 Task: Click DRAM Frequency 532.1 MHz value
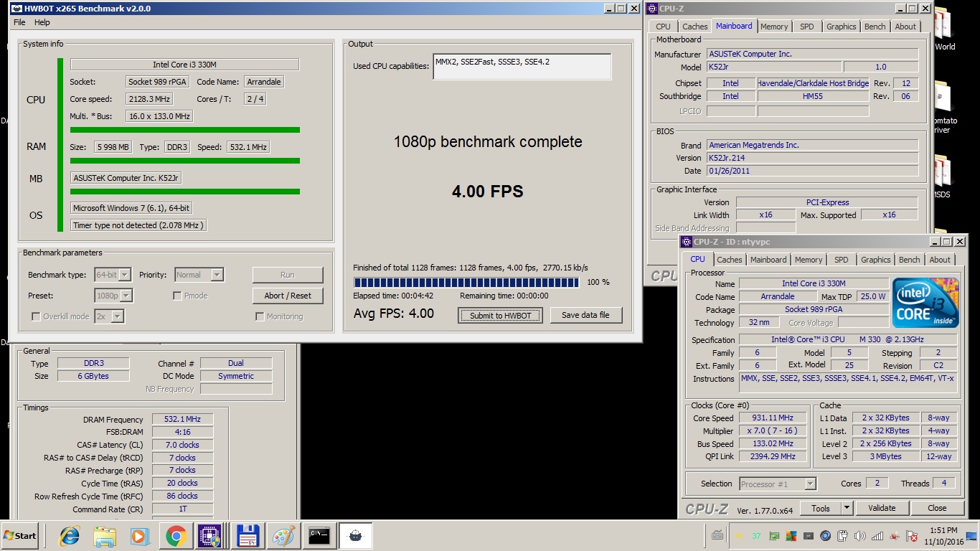[x=182, y=420]
